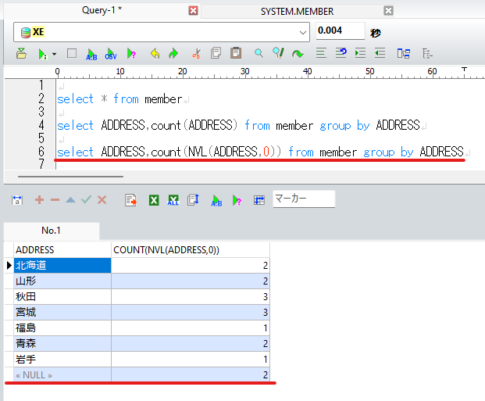Click the decrease indent icon

pos(380,53)
